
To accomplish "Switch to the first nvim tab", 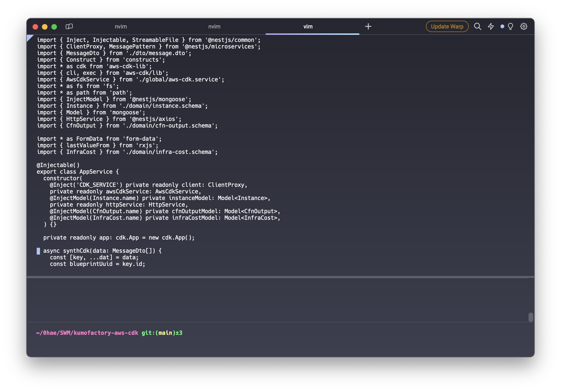I will tap(121, 26).
